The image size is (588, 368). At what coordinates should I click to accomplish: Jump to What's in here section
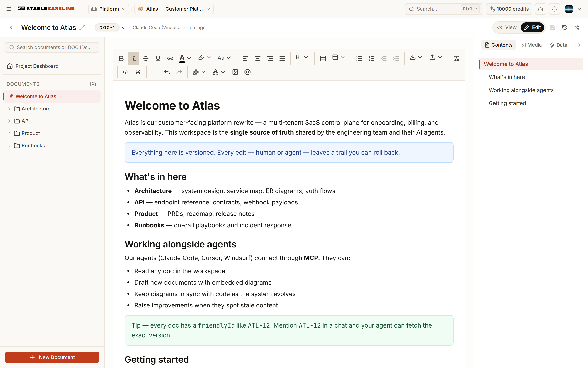click(507, 77)
